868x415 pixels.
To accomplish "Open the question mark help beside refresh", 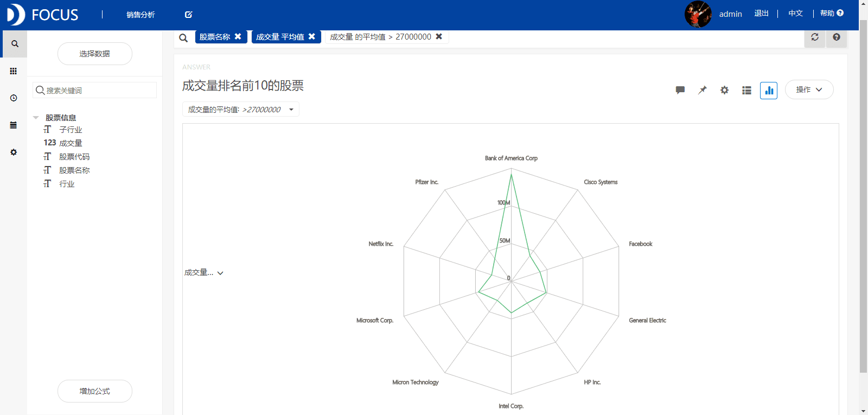I will (x=837, y=37).
